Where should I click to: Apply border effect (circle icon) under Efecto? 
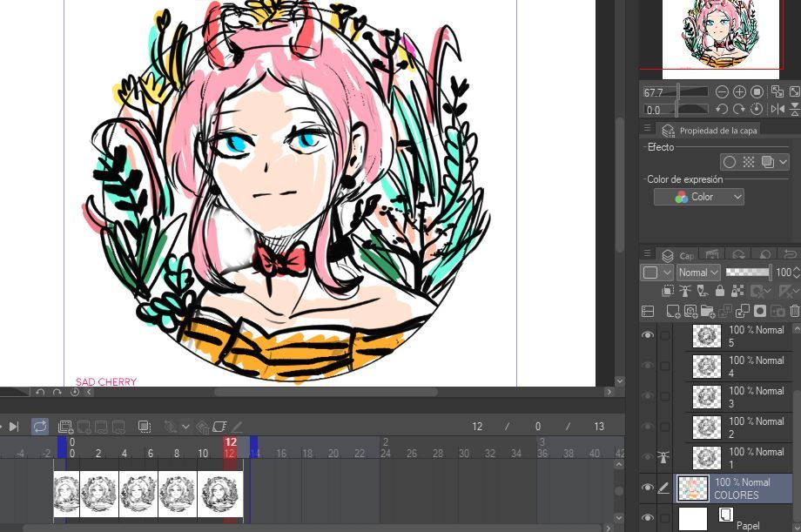pos(730,162)
